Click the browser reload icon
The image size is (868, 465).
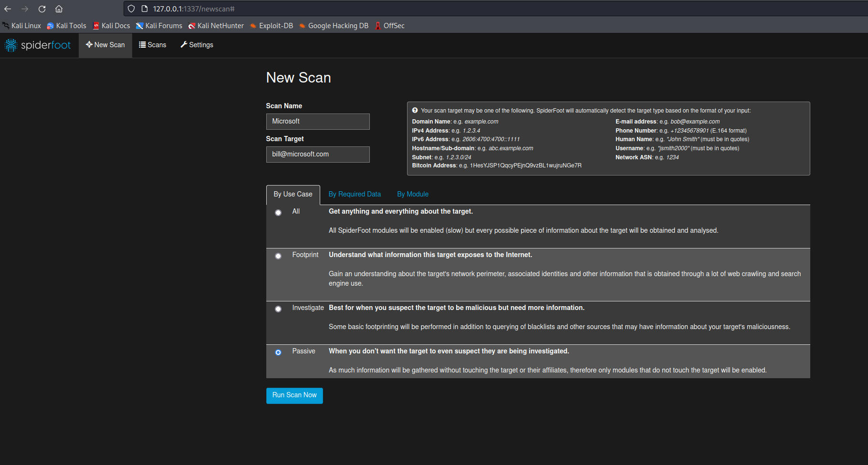[x=42, y=9]
